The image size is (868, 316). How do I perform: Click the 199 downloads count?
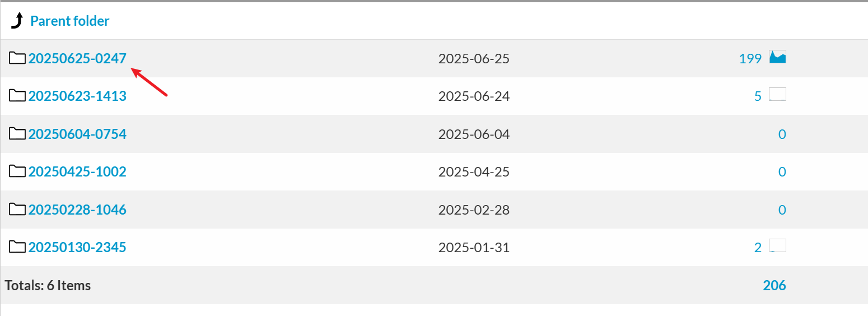[750, 59]
